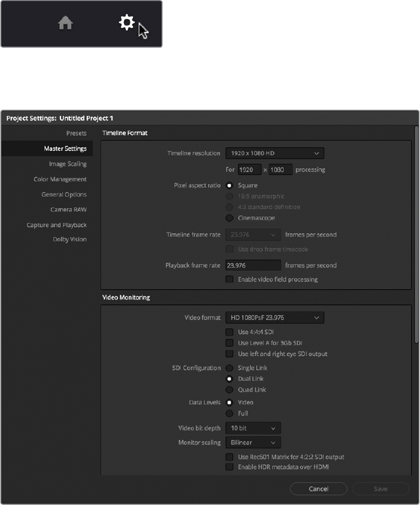The height and width of the screenshot is (505, 420).
Task: Enable Use Level A for 3Gb SDI
Action: (x=229, y=343)
